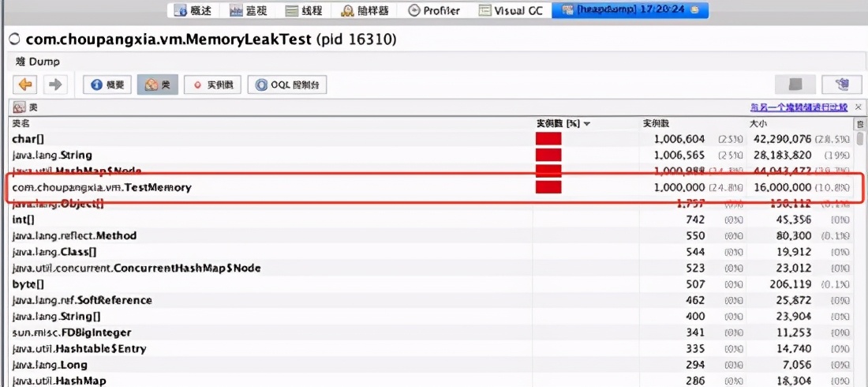Switch to the Overview tab
Screen dimensions: 868x387
point(193,10)
